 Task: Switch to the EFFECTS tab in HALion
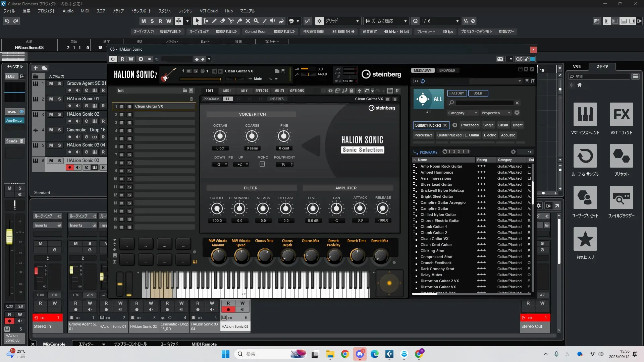point(262,91)
